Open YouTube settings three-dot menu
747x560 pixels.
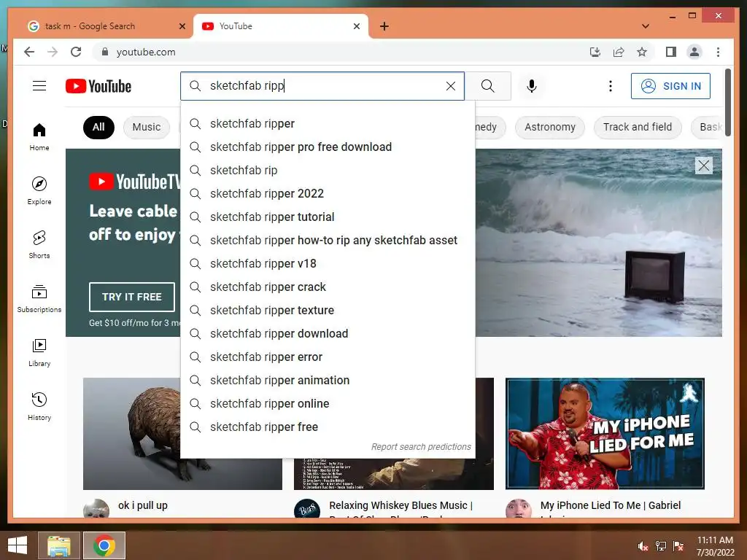click(611, 86)
